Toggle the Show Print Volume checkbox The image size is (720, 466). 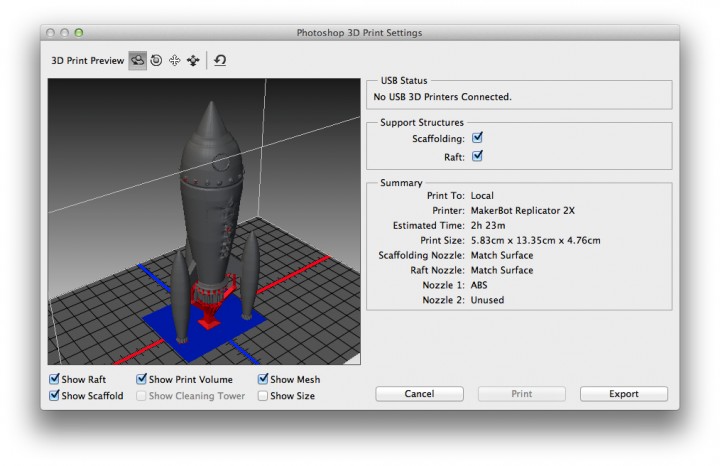click(x=141, y=379)
